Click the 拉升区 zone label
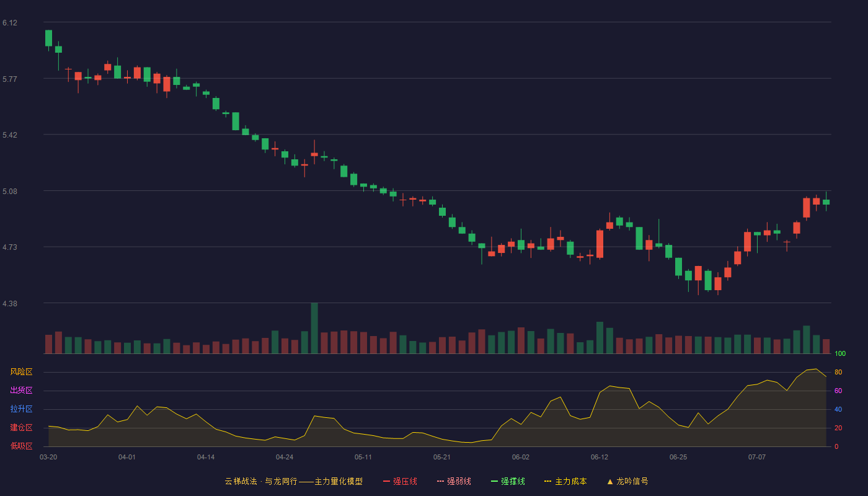The width and height of the screenshot is (868, 496). 21,409
